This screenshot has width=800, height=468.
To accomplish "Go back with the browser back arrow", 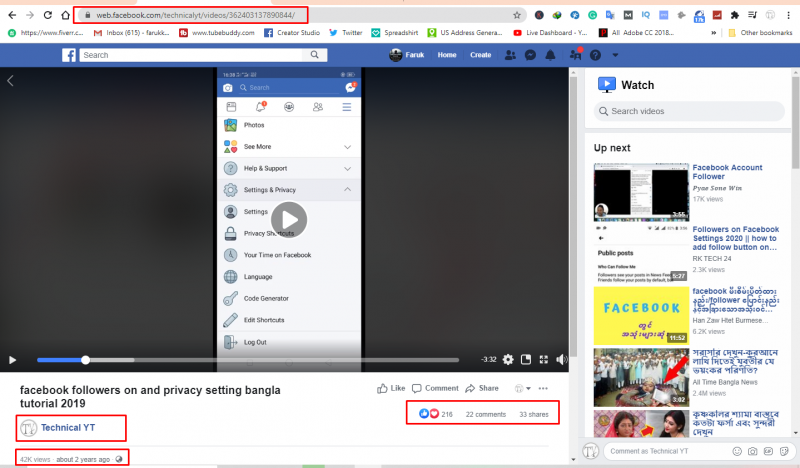I will pyautogui.click(x=12, y=15).
